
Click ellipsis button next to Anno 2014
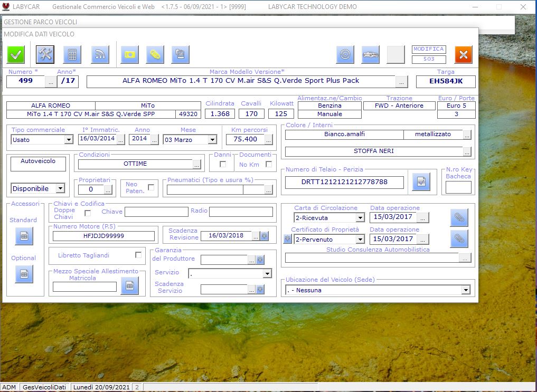click(x=155, y=140)
